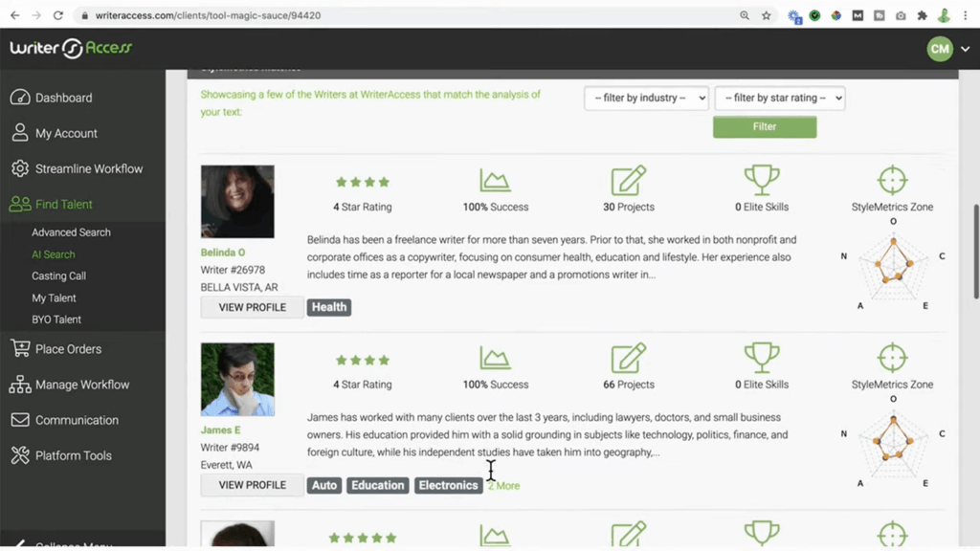Open browser three-dot menu

click(966, 15)
